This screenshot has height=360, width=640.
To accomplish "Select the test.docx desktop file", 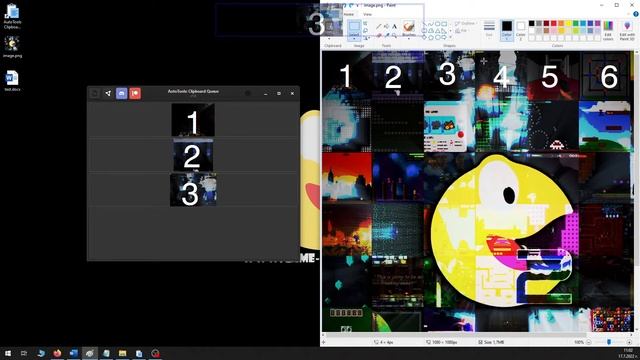I will click(x=12, y=80).
